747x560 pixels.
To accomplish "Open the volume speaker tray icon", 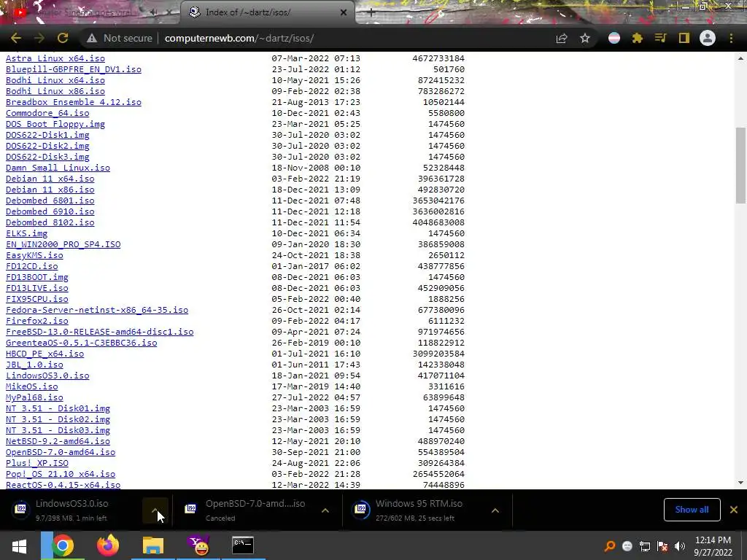I will [680, 546].
